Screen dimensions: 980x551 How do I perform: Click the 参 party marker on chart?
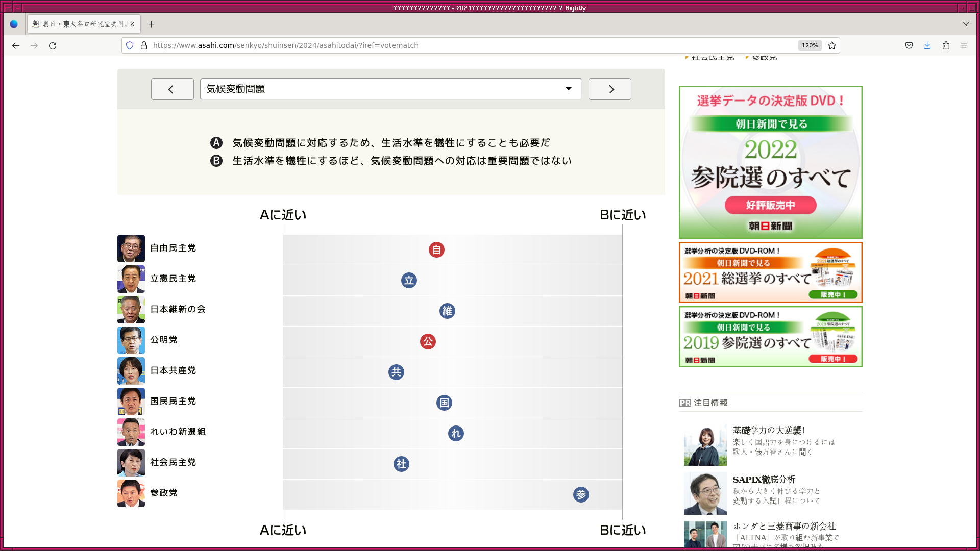(581, 495)
